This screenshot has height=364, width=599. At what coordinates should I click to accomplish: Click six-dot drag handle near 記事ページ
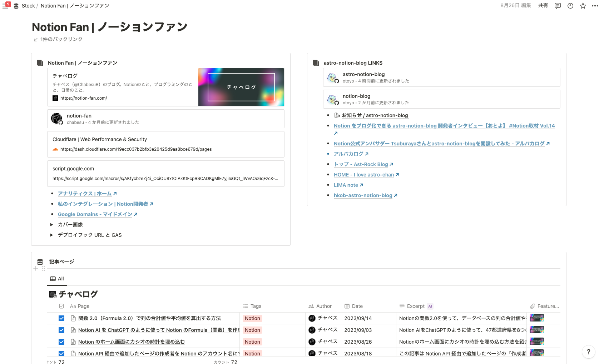pos(43,268)
